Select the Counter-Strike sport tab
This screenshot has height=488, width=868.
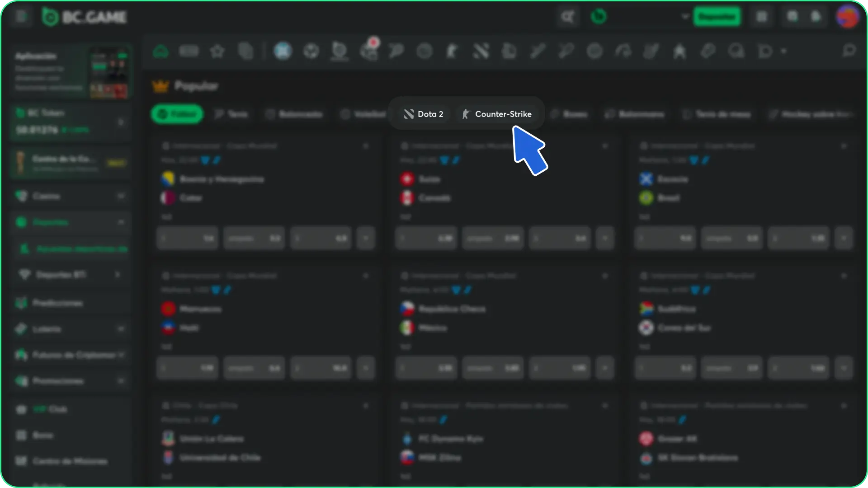(496, 114)
